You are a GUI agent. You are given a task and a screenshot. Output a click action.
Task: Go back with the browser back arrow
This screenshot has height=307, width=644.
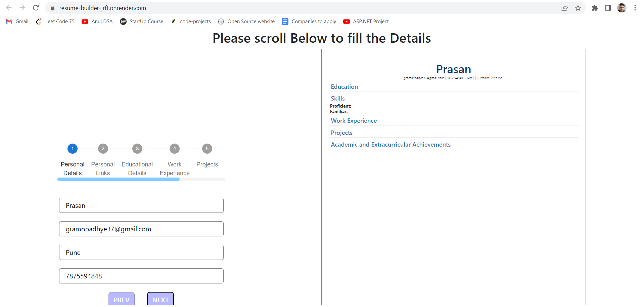(x=9, y=8)
